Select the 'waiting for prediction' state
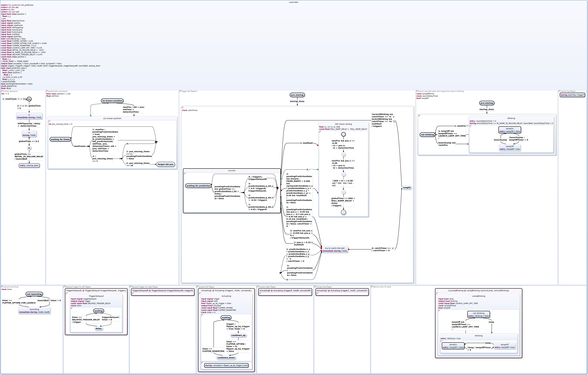588x375 pixels. point(198,186)
